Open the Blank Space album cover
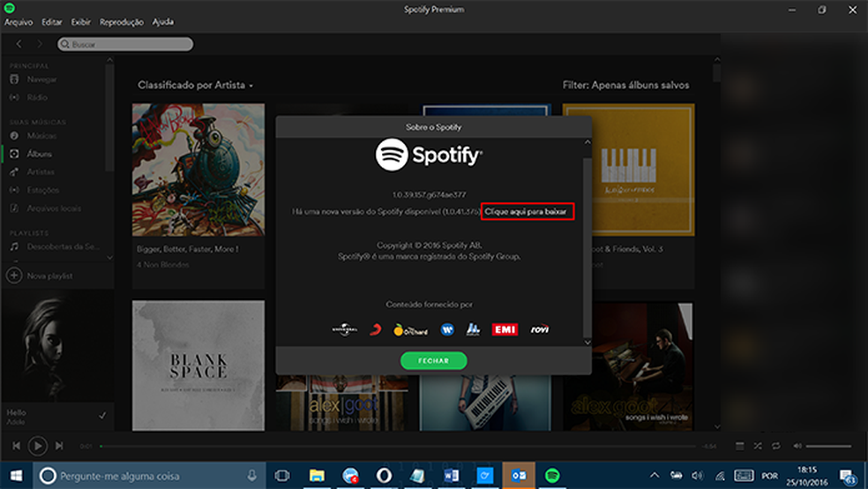Viewport: 868px width, 489px height. 198,365
